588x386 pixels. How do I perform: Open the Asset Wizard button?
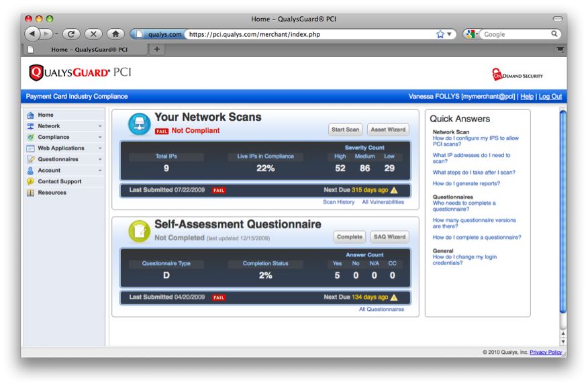(x=388, y=130)
